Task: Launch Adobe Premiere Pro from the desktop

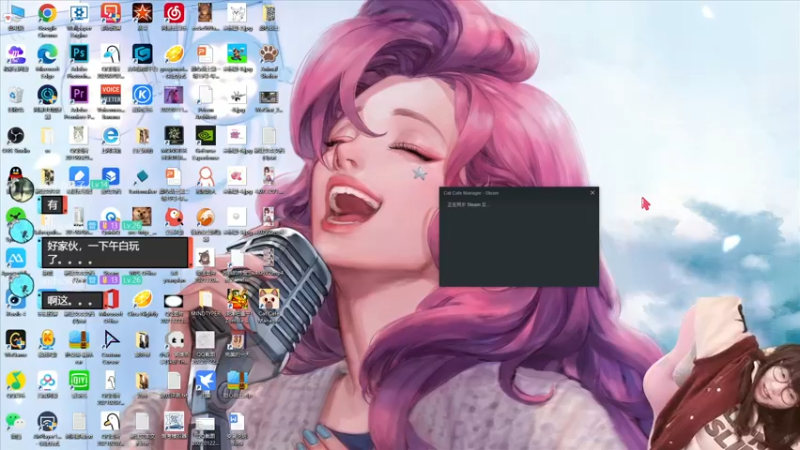Action: click(x=79, y=95)
